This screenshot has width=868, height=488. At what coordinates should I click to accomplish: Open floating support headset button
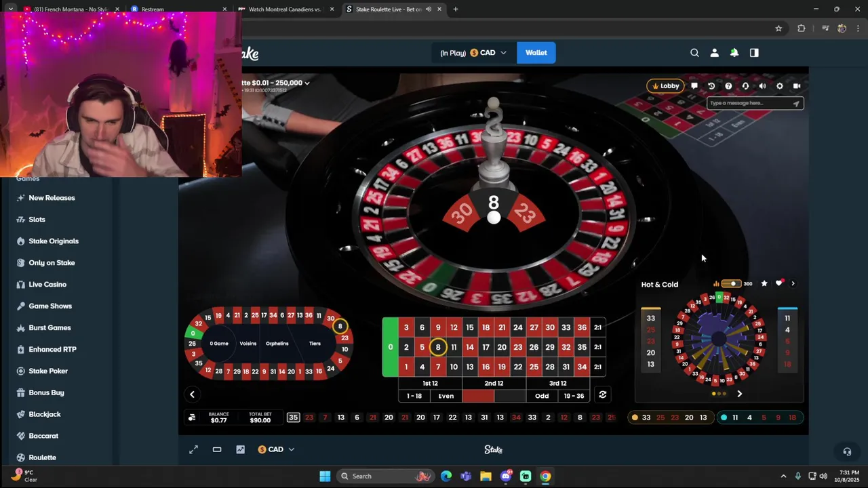[x=847, y=451]
